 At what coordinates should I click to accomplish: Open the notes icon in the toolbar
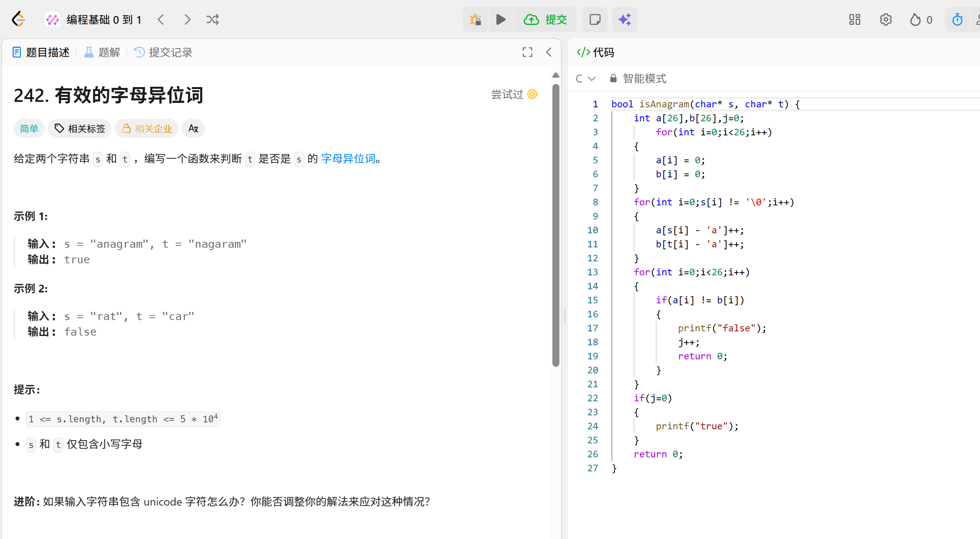pyautogui.click(x=595, y=19)
